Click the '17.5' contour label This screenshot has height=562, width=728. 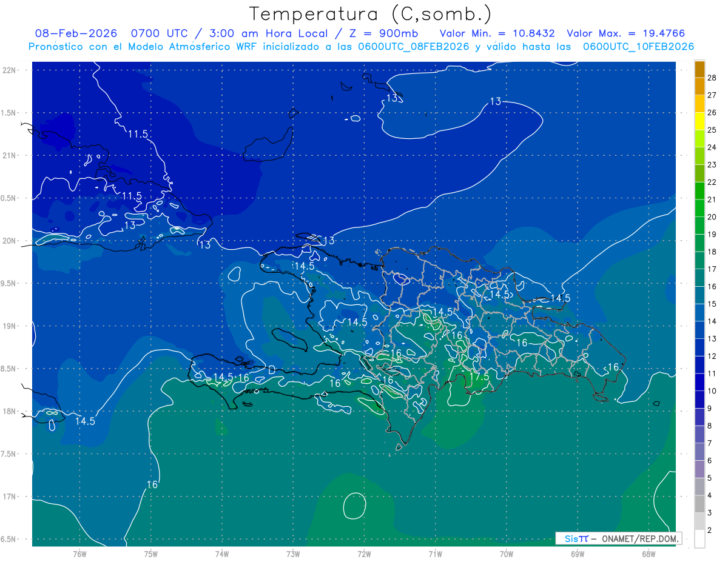[479, 376]
